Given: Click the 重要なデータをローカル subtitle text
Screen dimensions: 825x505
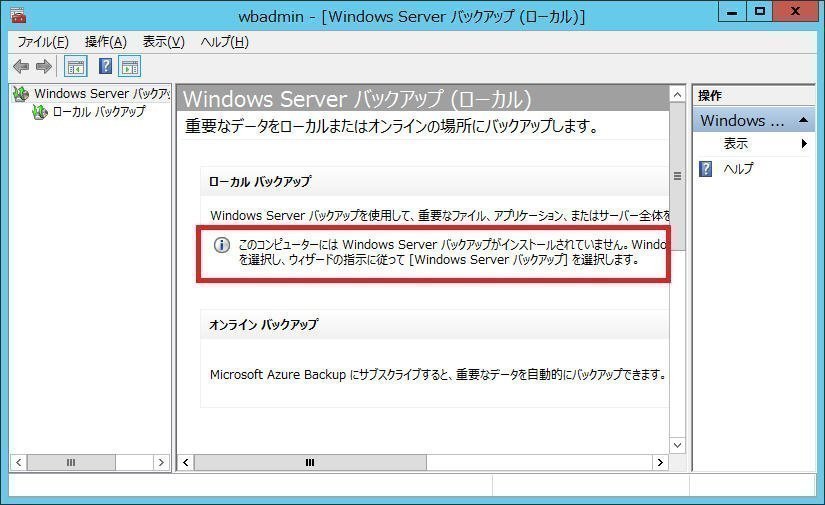Looking at the screenshot, I should (x=392, y=126).
